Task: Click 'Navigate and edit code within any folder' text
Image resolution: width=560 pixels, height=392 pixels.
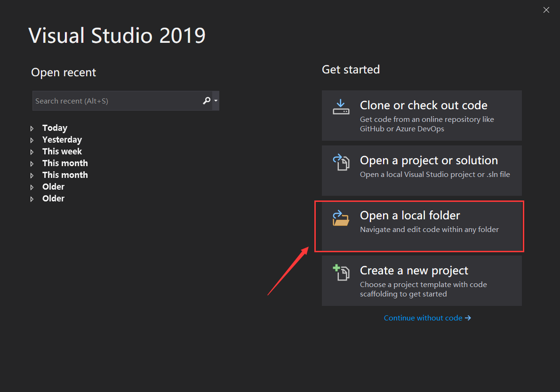Action: pos(429,230)
